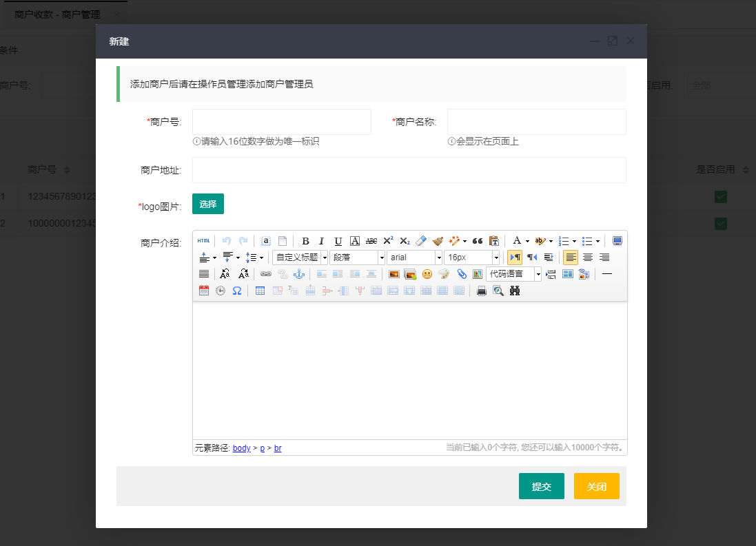
Task: Click the 商户号 input field
Action: [x=281, y=122]
